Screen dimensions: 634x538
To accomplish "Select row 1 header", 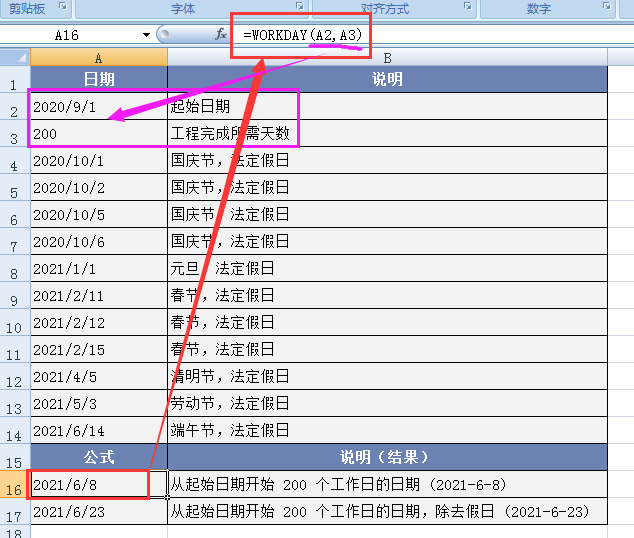I will 15,80.
